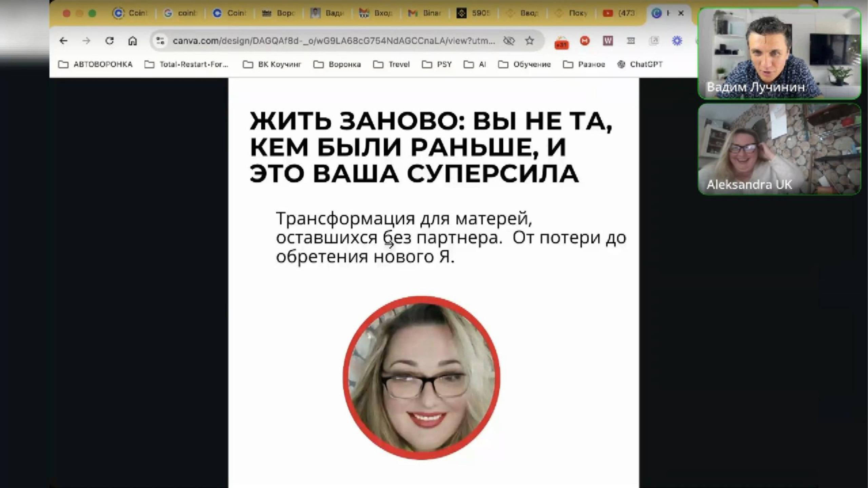
Task: Click the site info icon in address bar
Action: click(x=160, y=41)
